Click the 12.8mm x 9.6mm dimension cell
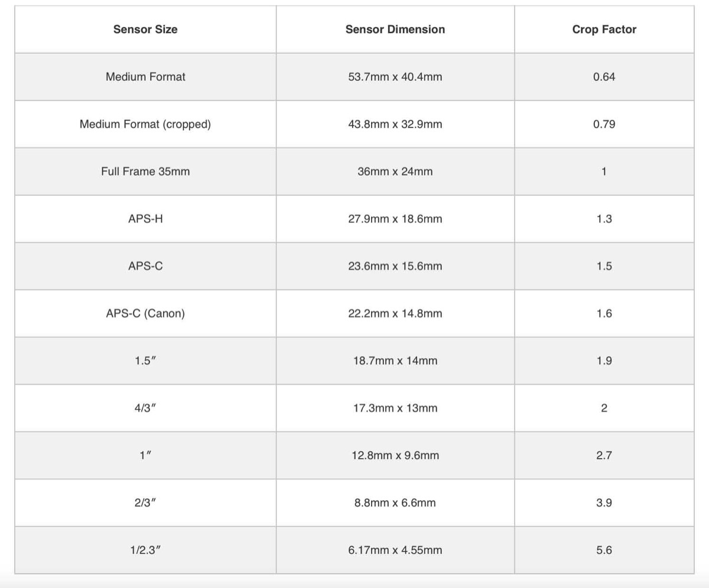The width and height of the screenshot is (709, 588). [x=395, y=456]
